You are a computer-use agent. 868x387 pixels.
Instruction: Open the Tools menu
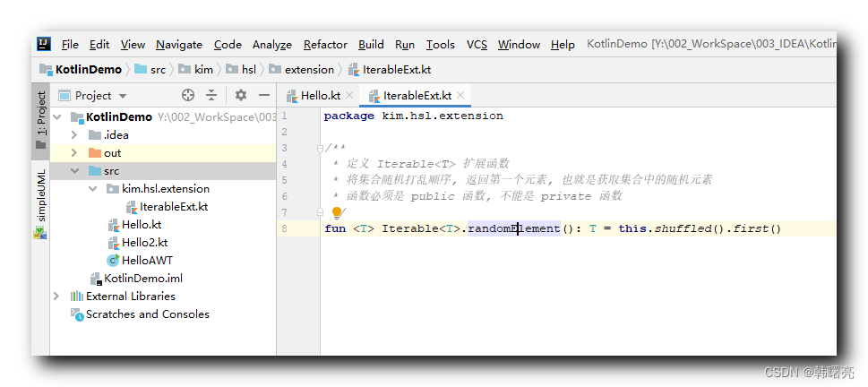coord(440,45)
